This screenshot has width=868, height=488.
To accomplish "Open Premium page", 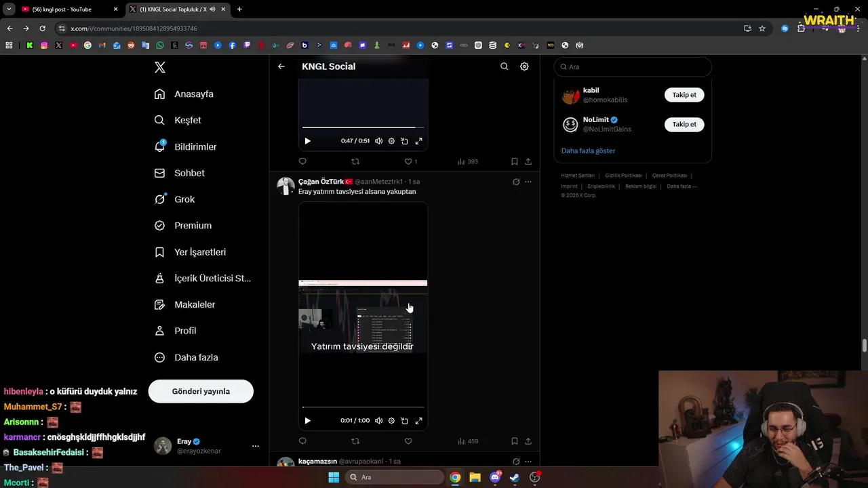I will [x=182, y=226].
